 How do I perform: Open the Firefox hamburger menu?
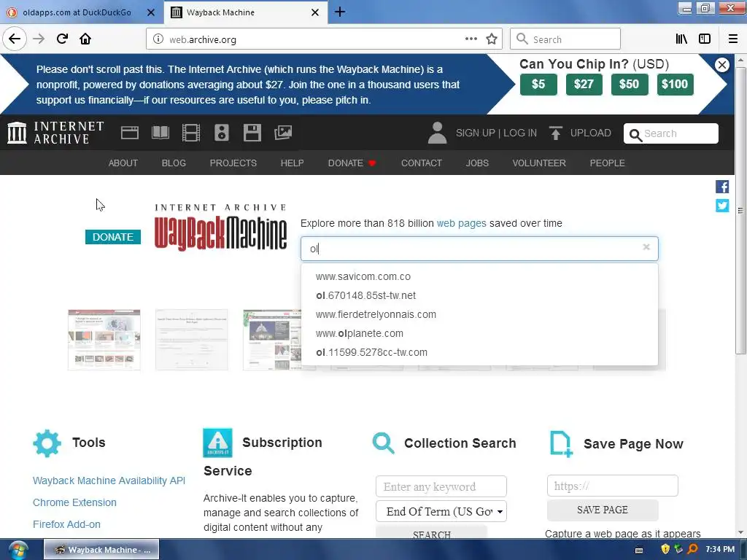coord(732,39)
